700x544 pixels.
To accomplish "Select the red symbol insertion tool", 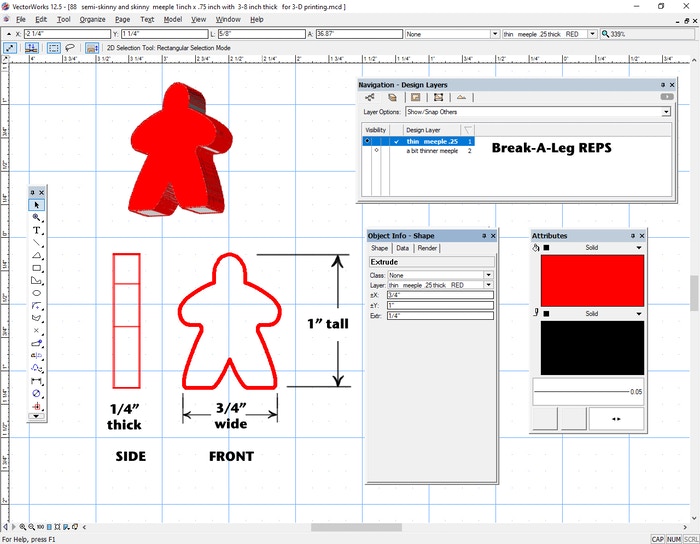I will [36, 406].
